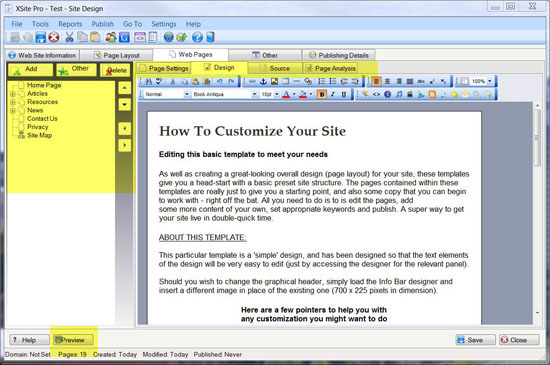This screenshot has height=365, width=550.
Task: Click the Add page button
Action: pyautogui.click(x=31, y=69)
